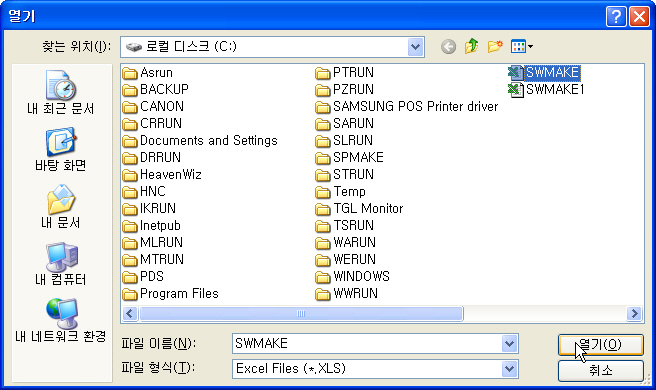This screenshot has height=390, width=656.
Task: Close the Open dialog window
Action: coord(639,17)
